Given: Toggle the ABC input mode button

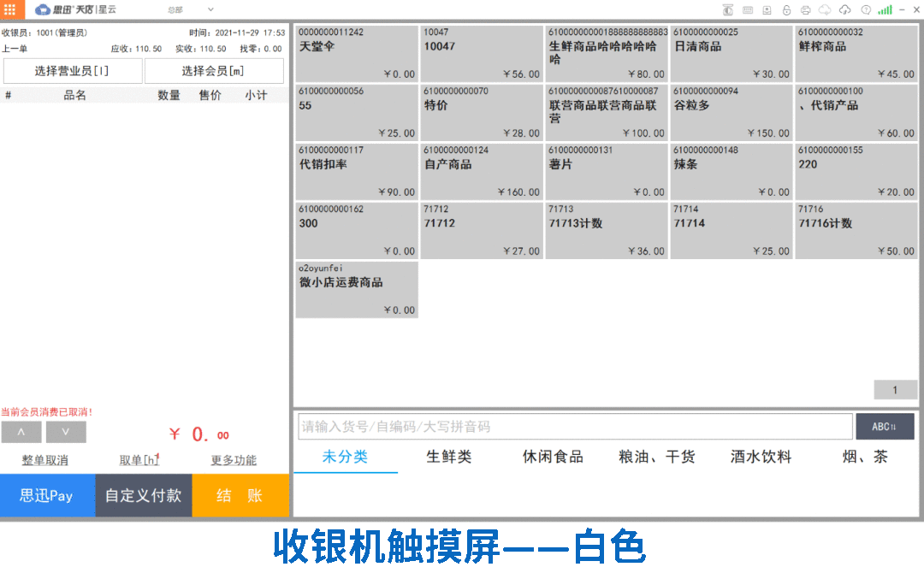Looking at the screenshot, I should pos(885,427).
